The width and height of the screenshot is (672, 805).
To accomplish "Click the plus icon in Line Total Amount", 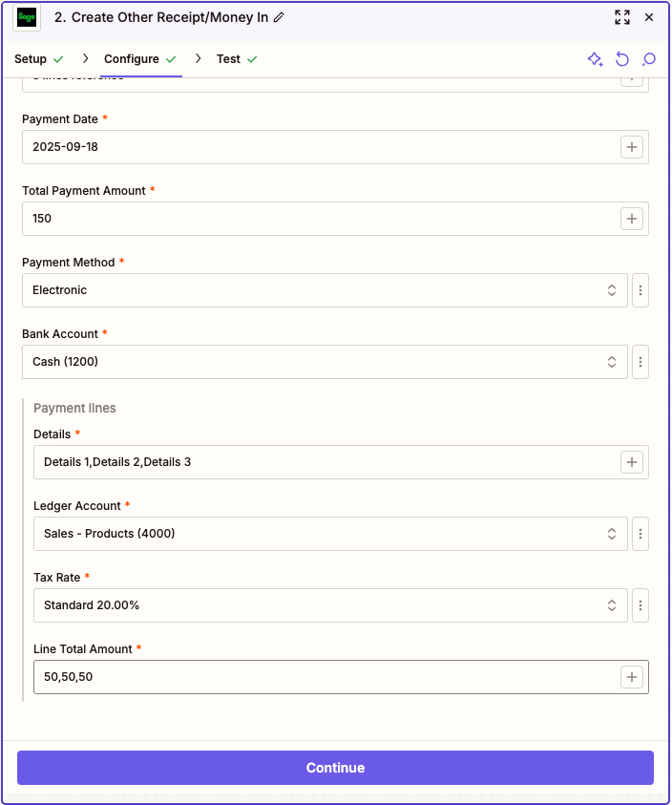I will pyautogui.click(x=632, y=677).
